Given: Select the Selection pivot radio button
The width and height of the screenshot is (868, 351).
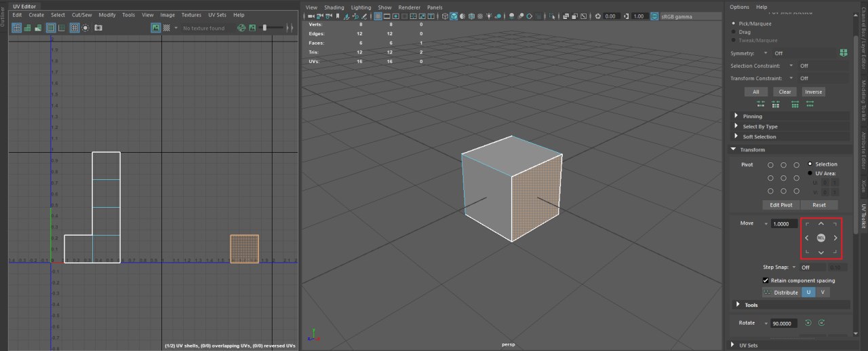Looking at the screenshot, I should point(810,164).
